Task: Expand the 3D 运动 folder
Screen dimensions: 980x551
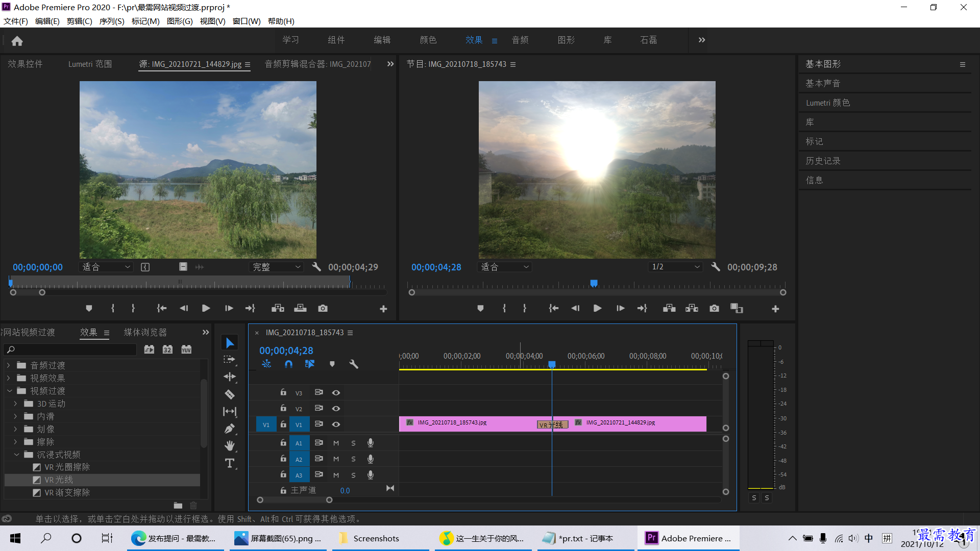Action: 15,404
